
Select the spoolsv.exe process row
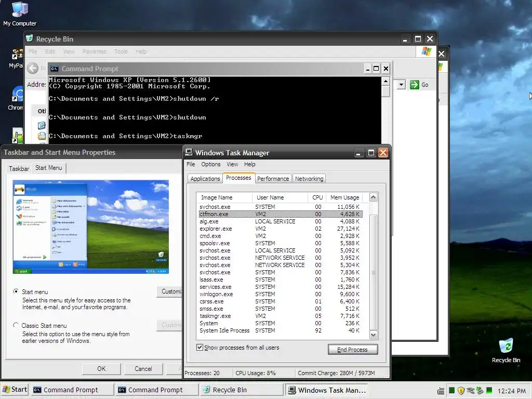pyautogui.click(x=280, y=243)
